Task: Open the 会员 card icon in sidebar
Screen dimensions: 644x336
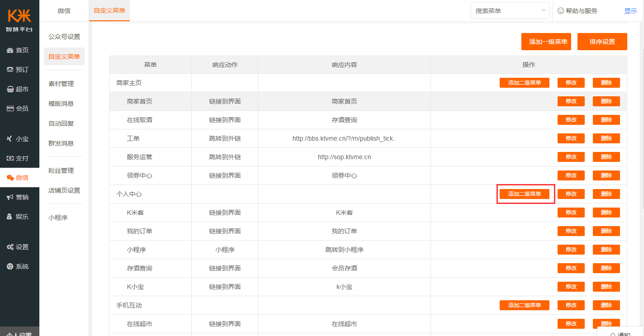Action: coord(10,109)
